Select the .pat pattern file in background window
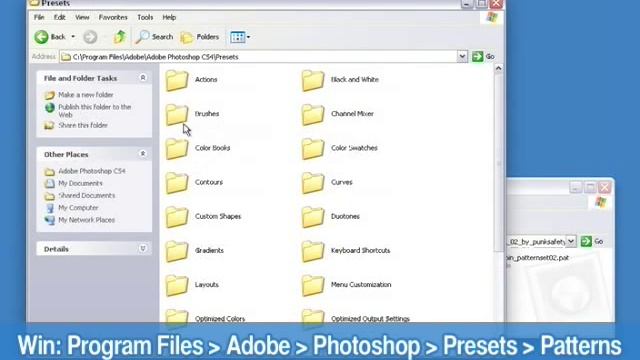The width and height of the screenshot is (640, 360). (538, 258)
